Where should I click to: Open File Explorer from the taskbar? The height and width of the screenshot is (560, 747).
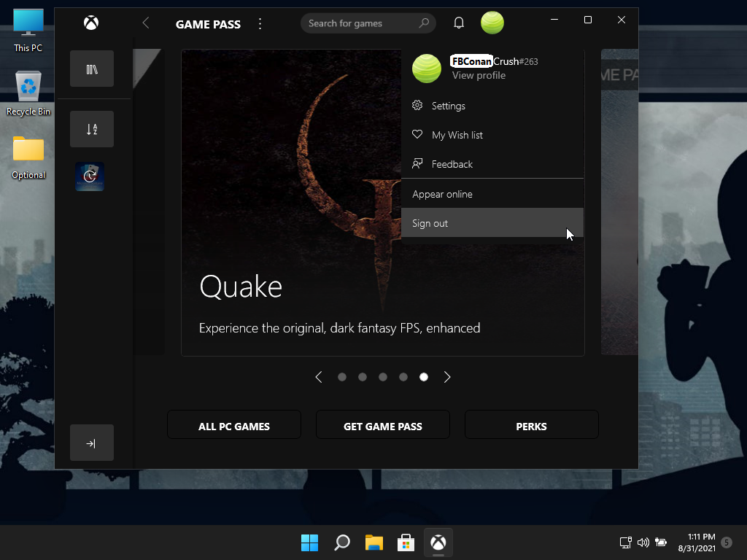tap(374, 542)
